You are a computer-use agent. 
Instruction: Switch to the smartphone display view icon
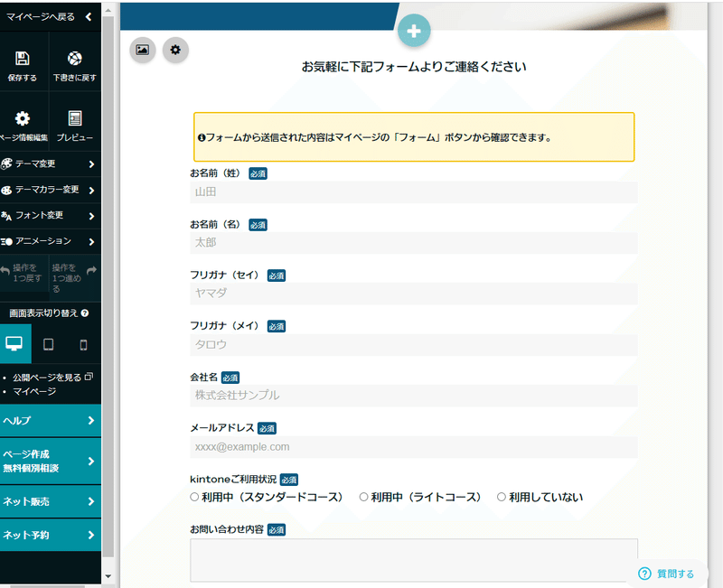pos(83,345)
